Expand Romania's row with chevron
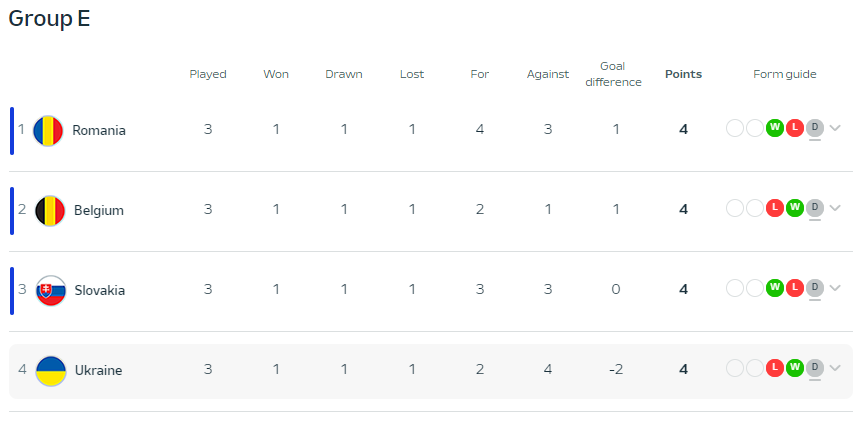Viewport: 863px width, 423px height. pos(835,128)
